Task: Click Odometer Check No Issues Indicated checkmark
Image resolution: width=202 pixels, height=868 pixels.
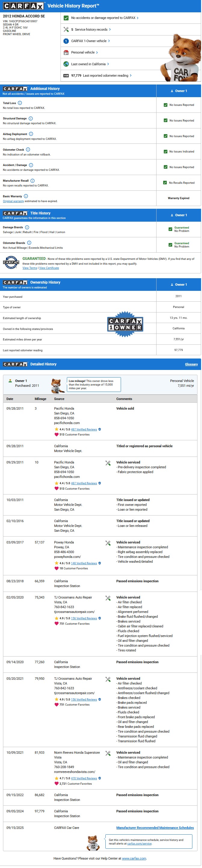Action: [166, 151]
